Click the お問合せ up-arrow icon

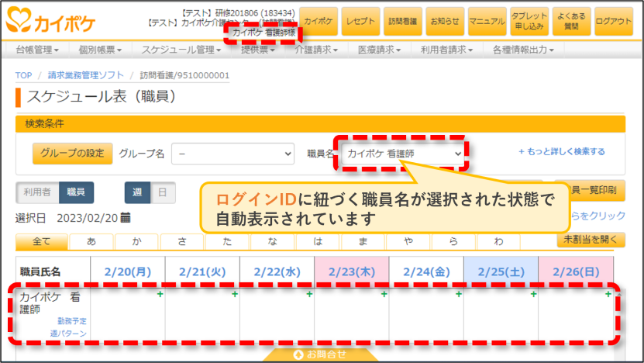coord(298,354)
